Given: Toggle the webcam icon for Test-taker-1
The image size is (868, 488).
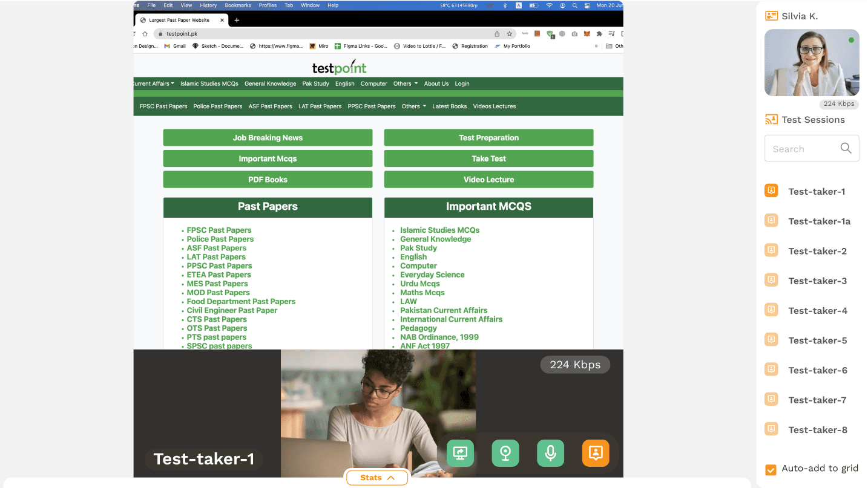Looking at the screenshot, I should point(505,453).
